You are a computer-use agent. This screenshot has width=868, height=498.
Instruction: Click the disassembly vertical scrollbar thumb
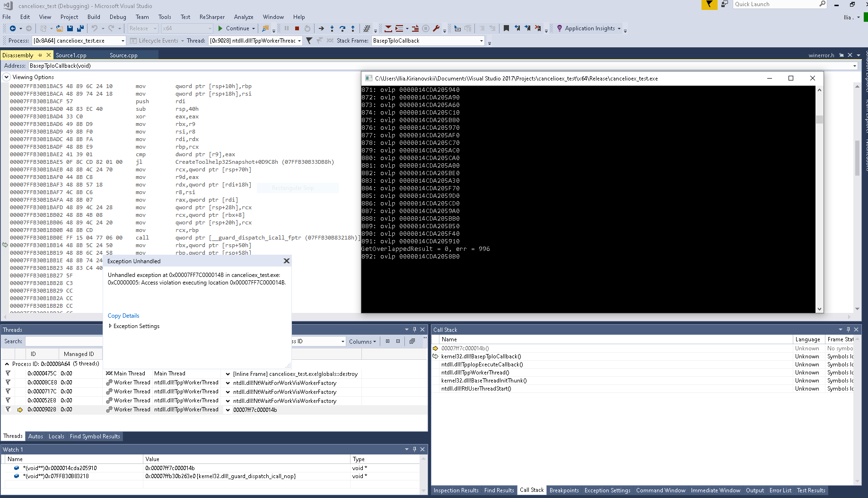(x=857, y=158)
